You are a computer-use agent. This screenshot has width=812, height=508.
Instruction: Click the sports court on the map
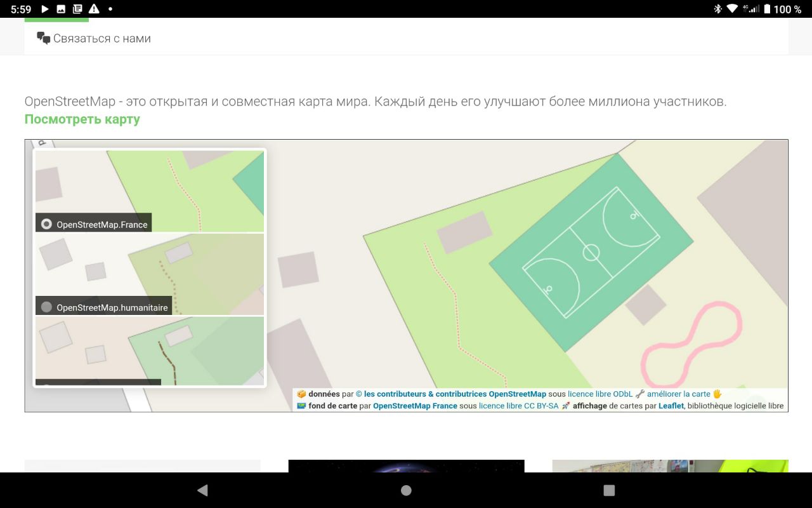[x=591, y=253]
